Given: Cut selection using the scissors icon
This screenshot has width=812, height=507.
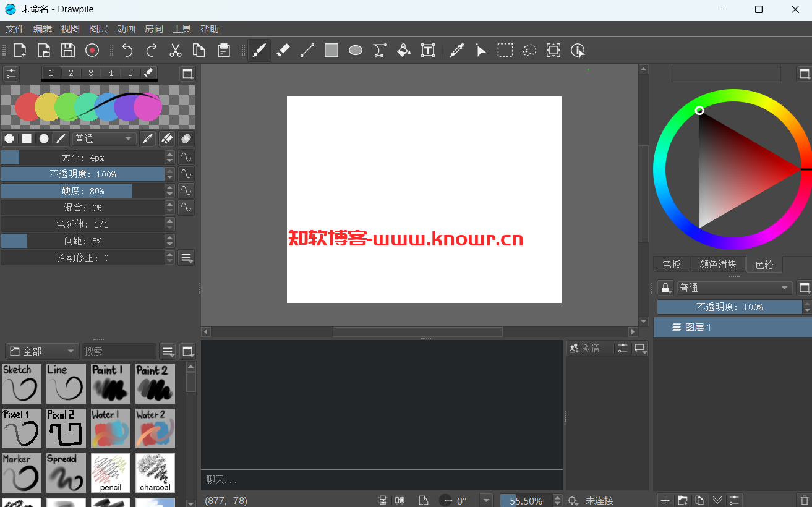Looking at the screenshot, I should pyautogui.click(x=176, y=51).
